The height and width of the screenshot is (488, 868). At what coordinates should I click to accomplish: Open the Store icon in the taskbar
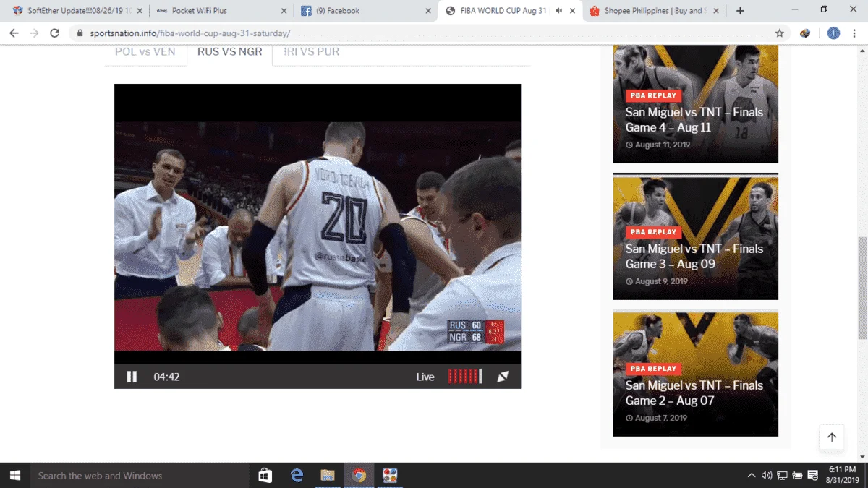pyautogui.click(x=265, y=476)
